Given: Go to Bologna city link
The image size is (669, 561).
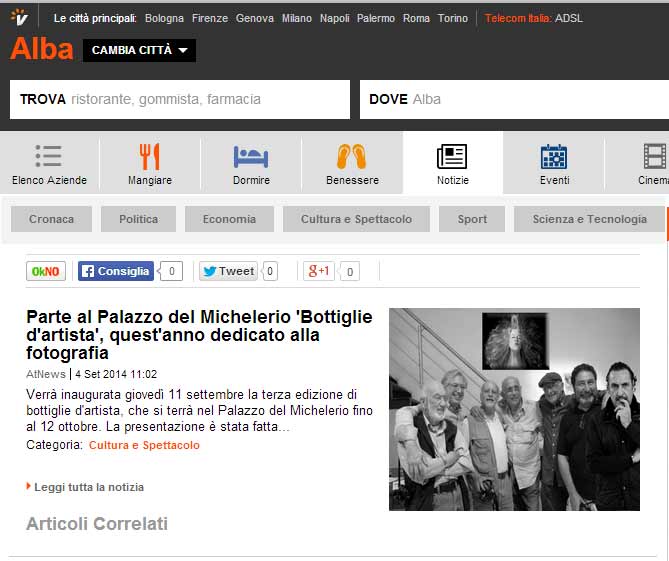Looking at the screenshot, I should click(x=164, y=18).
